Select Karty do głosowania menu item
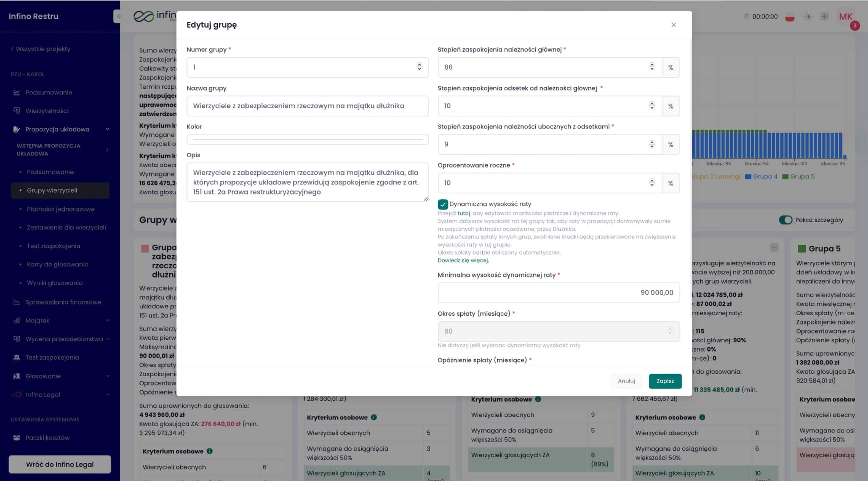 pos(58,264)
